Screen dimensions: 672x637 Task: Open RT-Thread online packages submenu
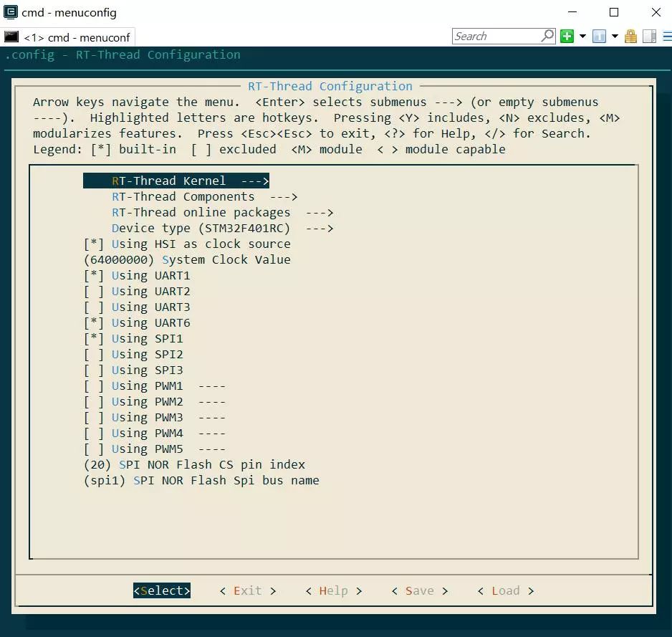pos(222,213)
